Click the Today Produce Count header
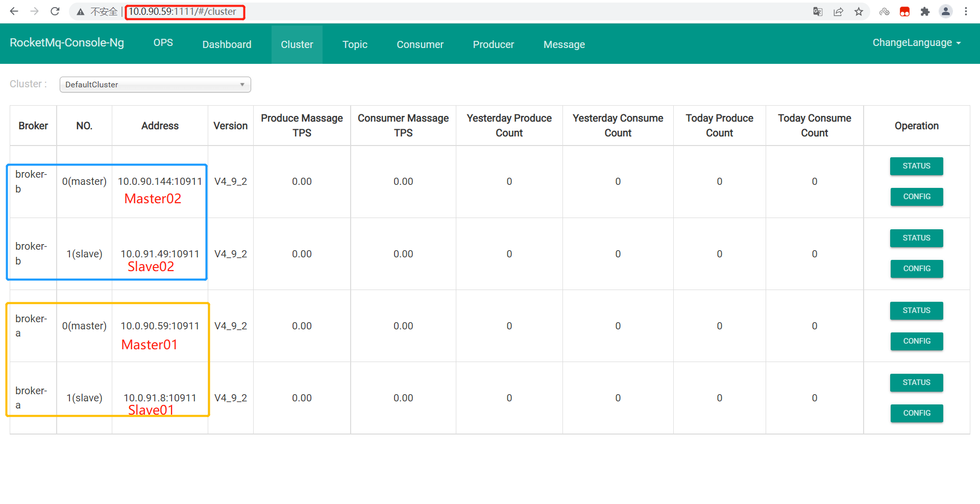 (x=719, y=126)
